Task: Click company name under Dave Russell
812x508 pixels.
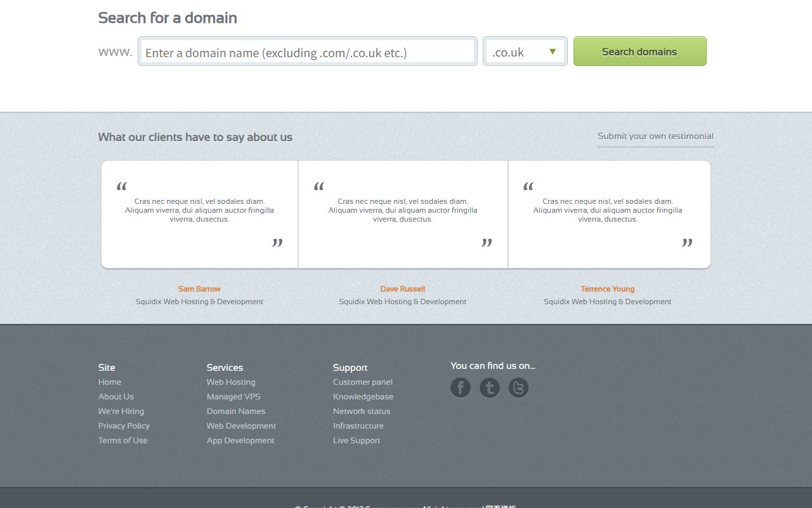Action: 403,302
